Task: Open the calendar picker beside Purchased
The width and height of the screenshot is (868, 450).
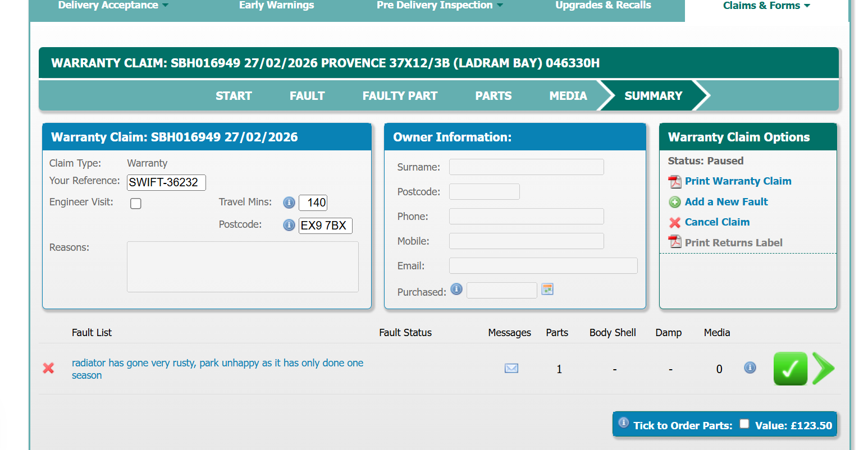Action: pos(547,290)
